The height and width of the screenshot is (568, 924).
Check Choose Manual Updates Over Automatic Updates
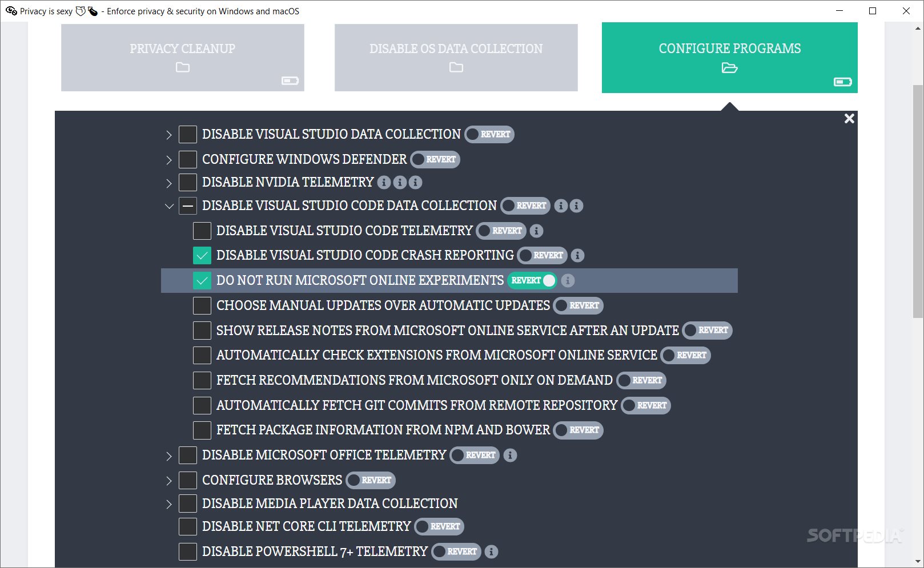(202, 306)
